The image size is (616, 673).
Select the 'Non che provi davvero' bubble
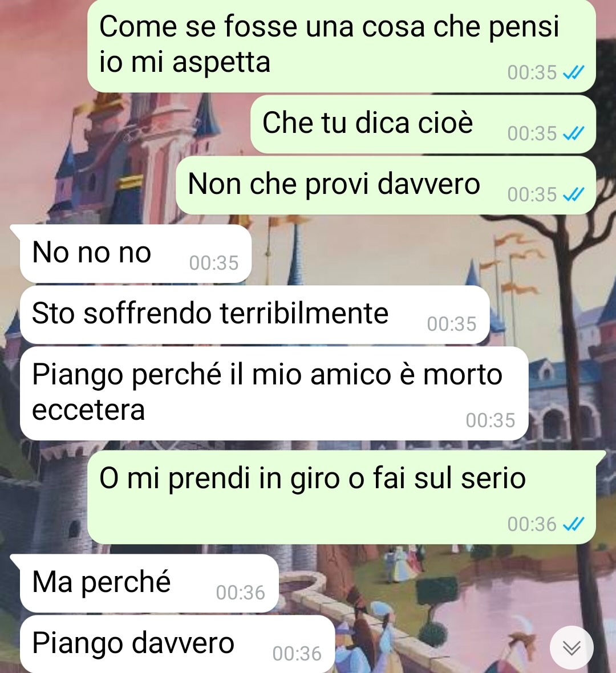pos(386,185)
